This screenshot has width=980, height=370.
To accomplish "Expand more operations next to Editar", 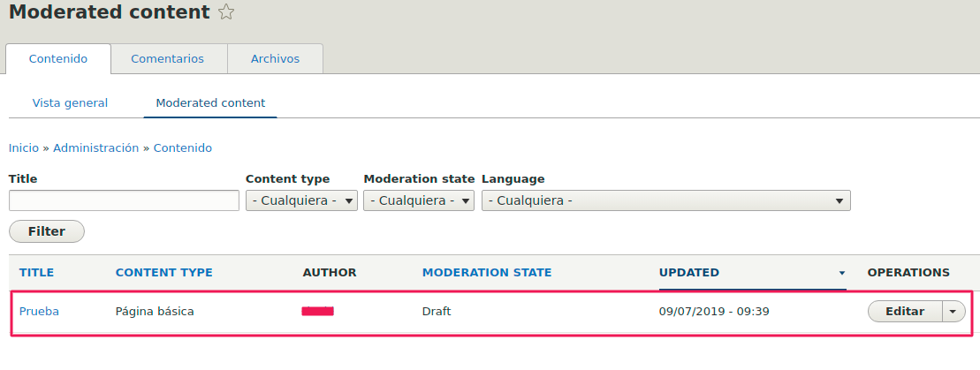I will pos(953,311).
